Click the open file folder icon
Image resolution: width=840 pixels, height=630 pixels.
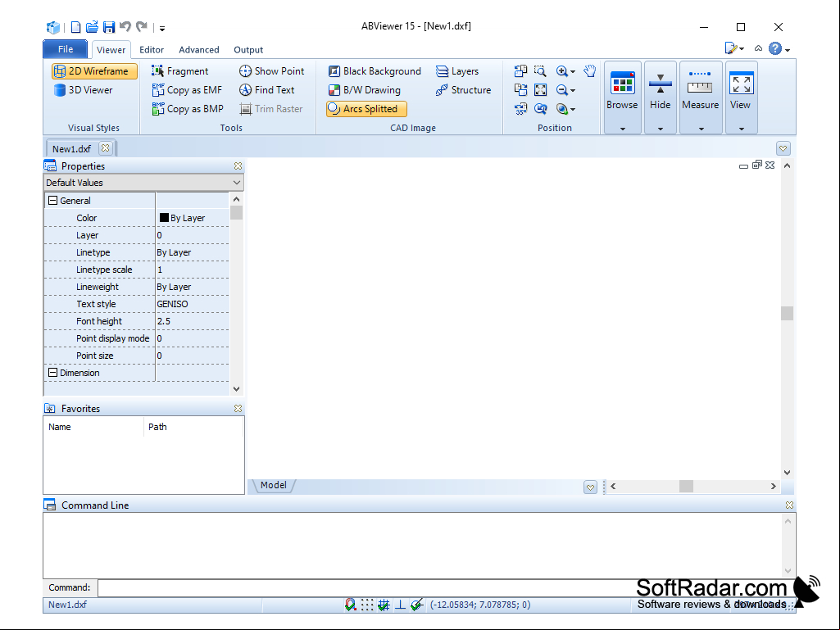point(92,27)
